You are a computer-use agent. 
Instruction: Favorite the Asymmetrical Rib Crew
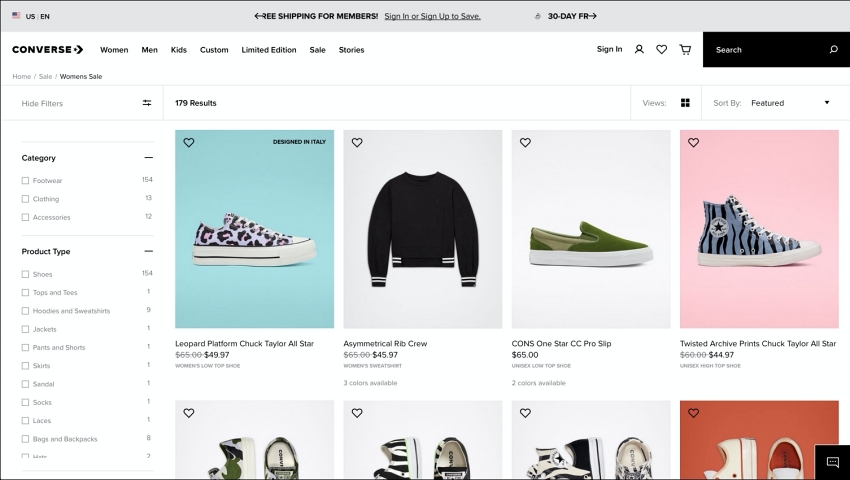click(x=357, y=143)
